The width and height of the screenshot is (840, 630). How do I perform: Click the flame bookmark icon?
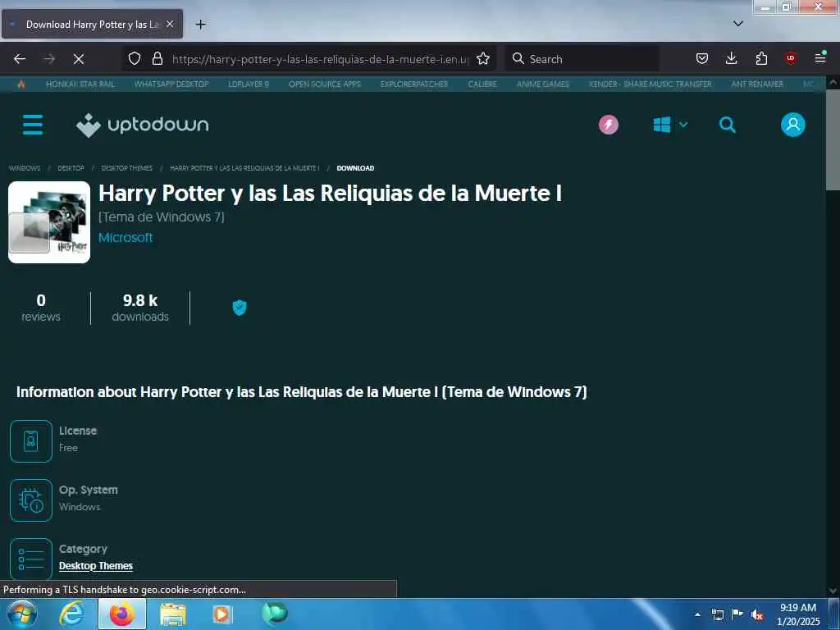21,84
